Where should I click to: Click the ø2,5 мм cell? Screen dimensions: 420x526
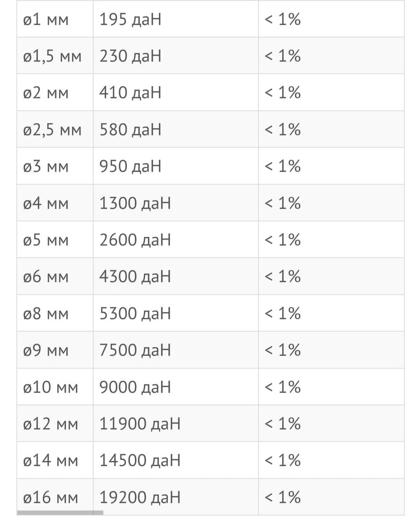52,130
